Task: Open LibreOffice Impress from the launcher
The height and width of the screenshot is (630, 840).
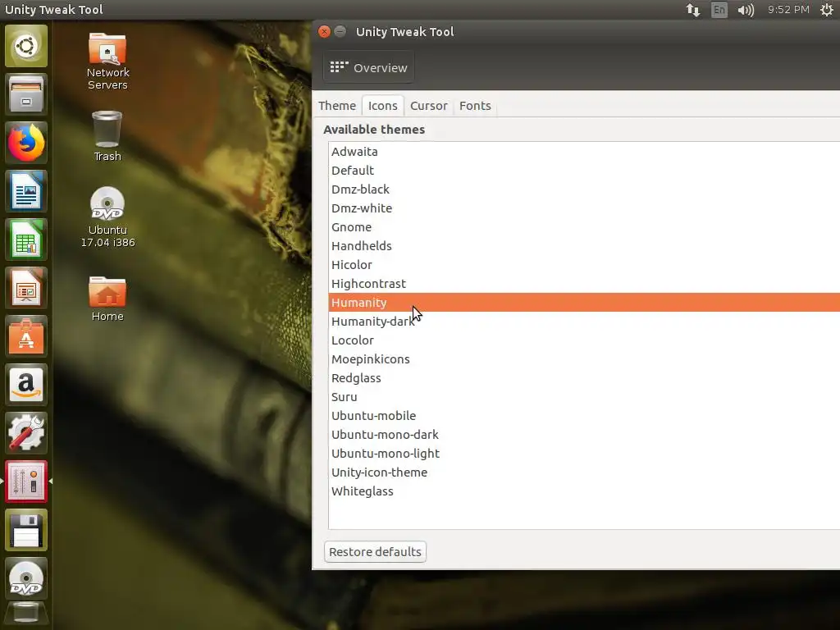Action: click(x=25, y=288)
